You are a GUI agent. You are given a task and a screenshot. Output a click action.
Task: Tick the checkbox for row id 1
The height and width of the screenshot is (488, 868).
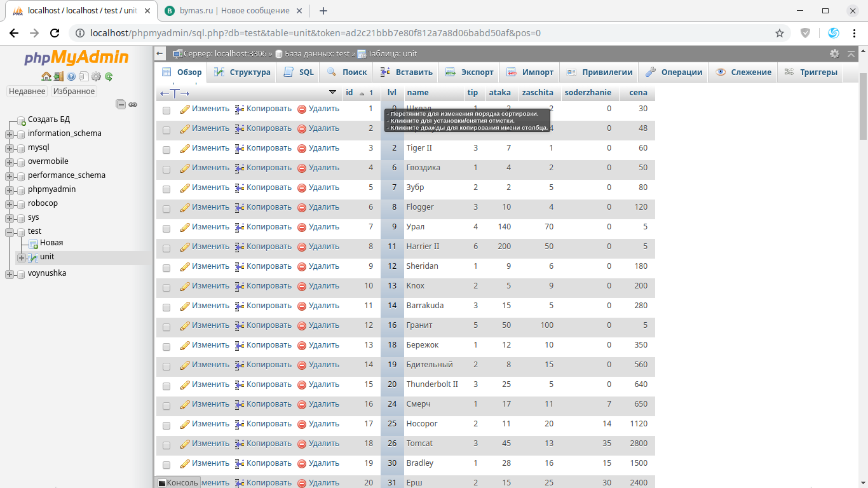pos(166,110)
